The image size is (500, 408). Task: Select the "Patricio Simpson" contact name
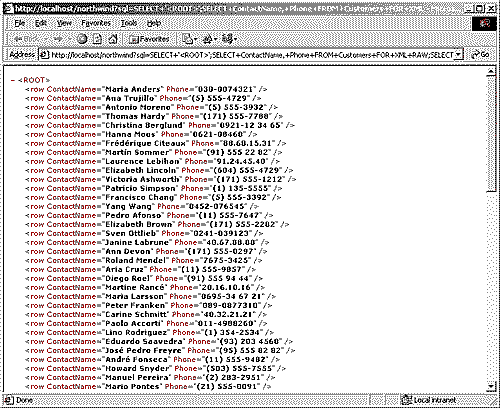(x=140, y=188)
